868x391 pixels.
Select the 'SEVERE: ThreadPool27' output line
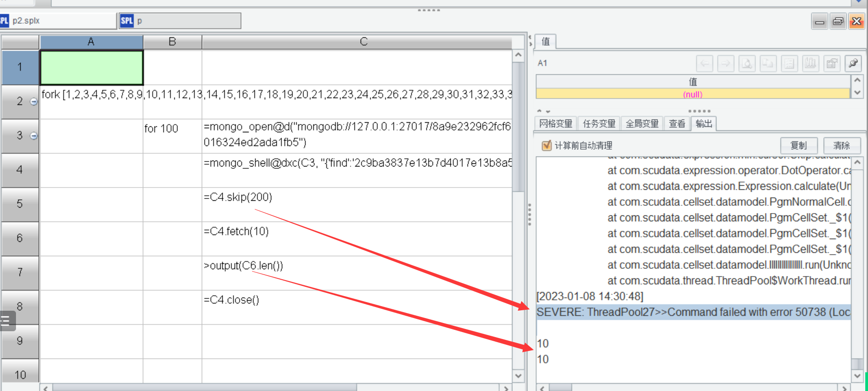[x=694, y=312]
